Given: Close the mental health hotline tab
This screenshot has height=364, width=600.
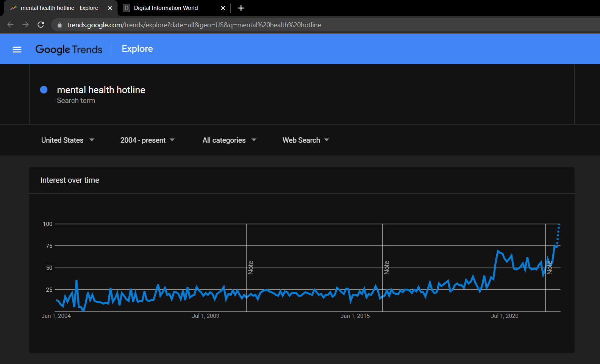Looking at the screenshot, I should pyautogui.click(x=110, y=8).
